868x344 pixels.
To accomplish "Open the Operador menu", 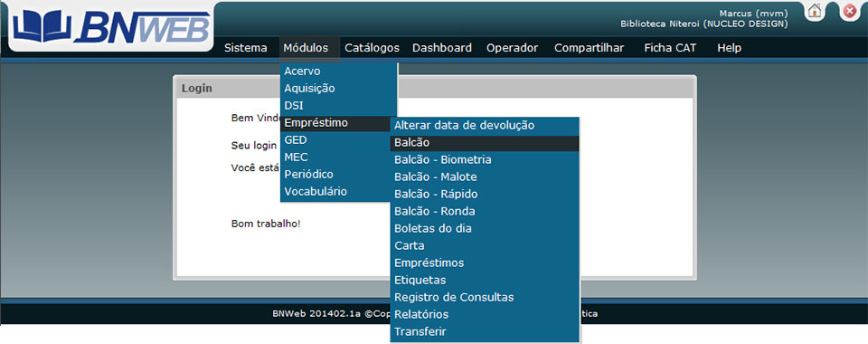I will coord(512,48).
